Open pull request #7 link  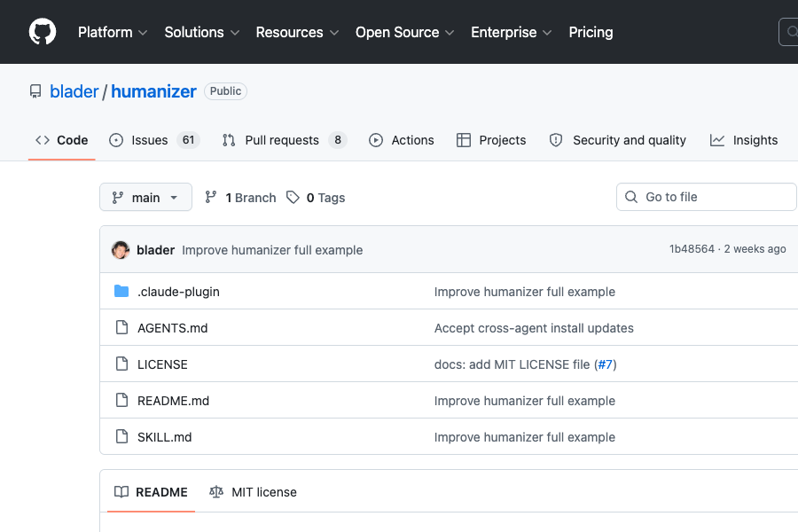tap(605, 364)
